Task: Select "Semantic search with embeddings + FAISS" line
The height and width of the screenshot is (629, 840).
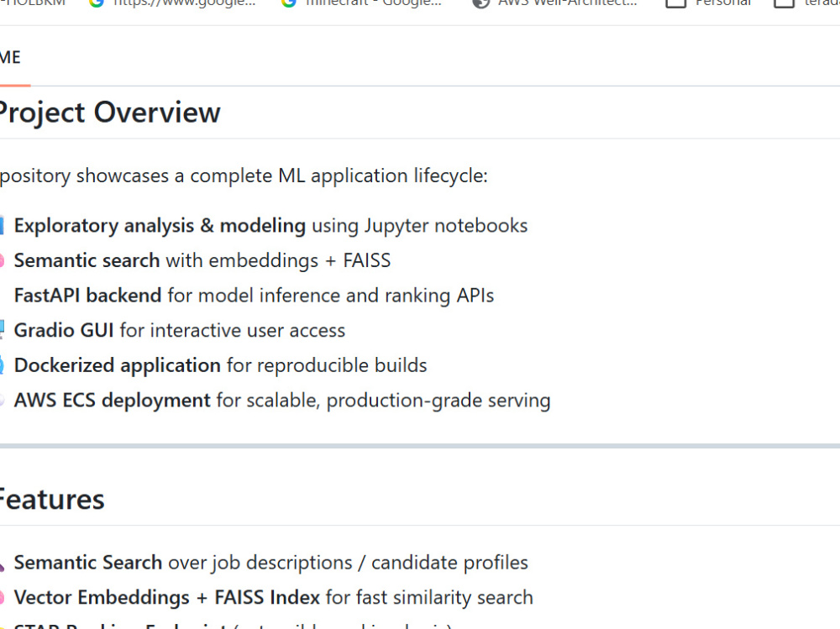Action: pos(202,260)
